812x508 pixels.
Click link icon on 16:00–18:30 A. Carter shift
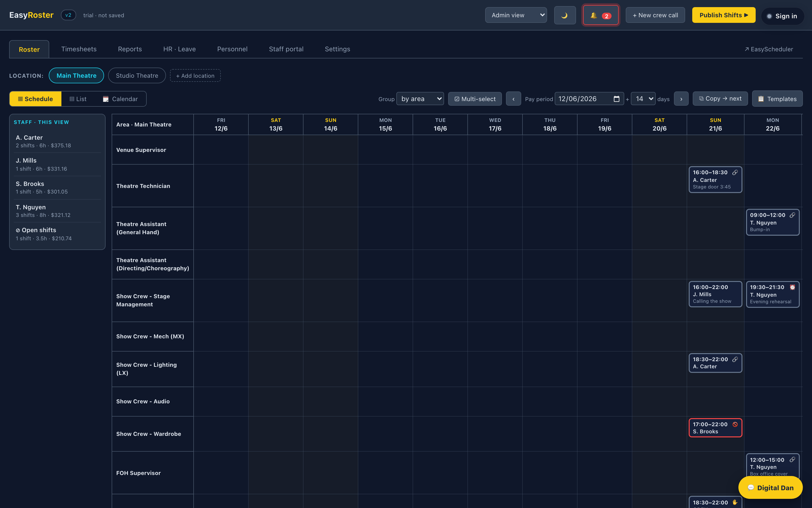tap(735, 172)
